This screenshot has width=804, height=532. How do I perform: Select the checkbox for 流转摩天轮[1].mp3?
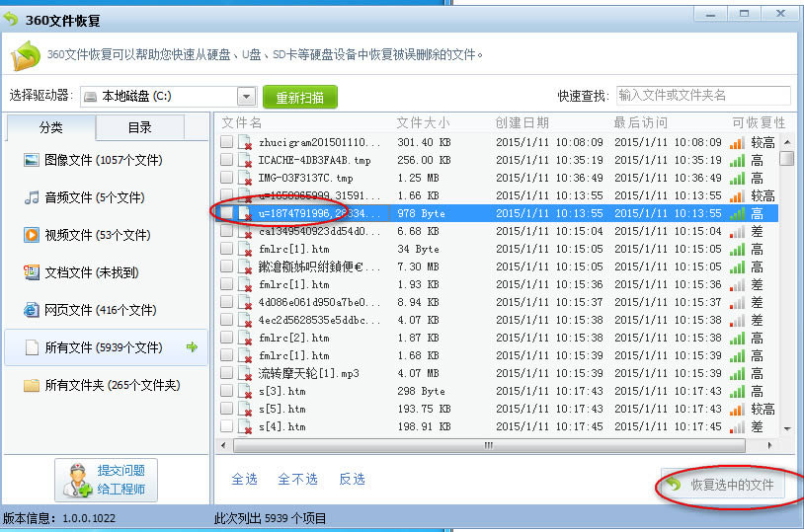tap(227, 373)
